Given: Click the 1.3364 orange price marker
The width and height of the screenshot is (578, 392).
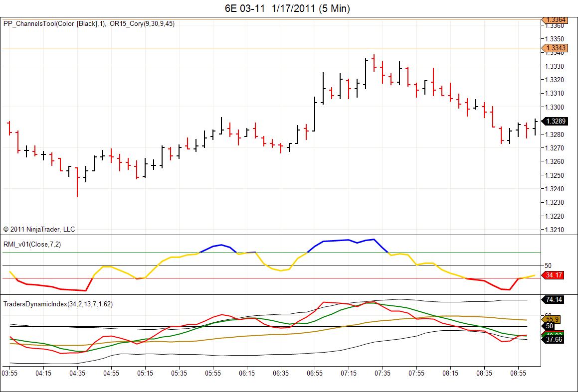Looking at the screenshot, I should 555,20.
